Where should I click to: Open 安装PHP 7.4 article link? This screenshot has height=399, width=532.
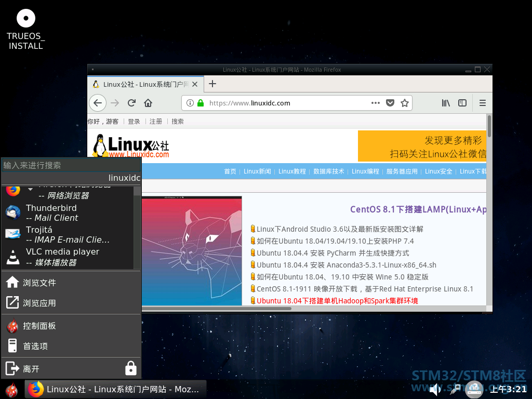click(x=335, y=241)
